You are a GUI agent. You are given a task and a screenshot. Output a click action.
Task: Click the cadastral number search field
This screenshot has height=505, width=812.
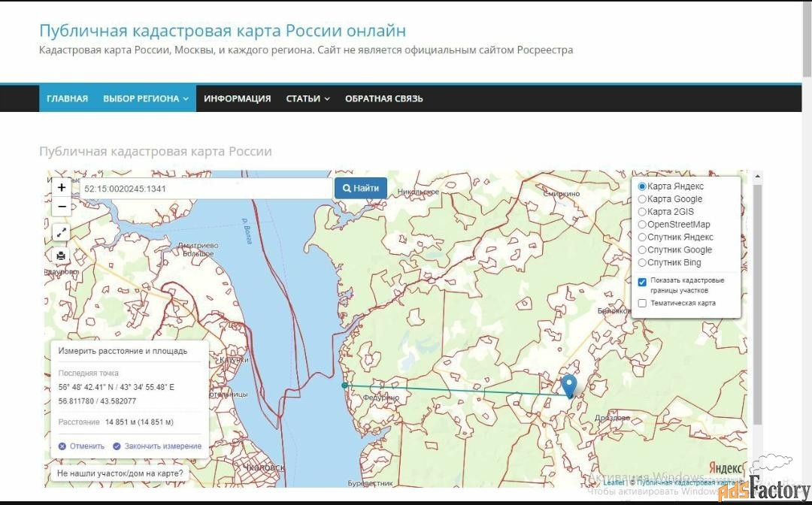(x=206, y=189)
